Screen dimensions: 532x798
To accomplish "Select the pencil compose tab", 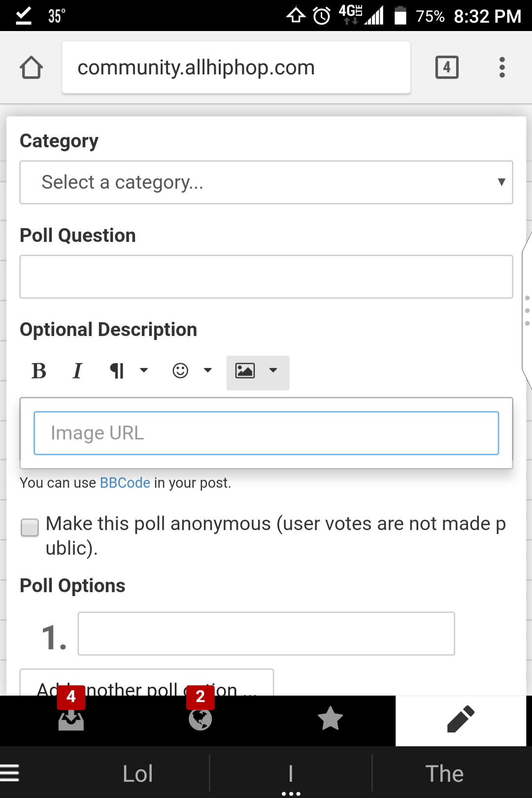I will tap(461, 720).
